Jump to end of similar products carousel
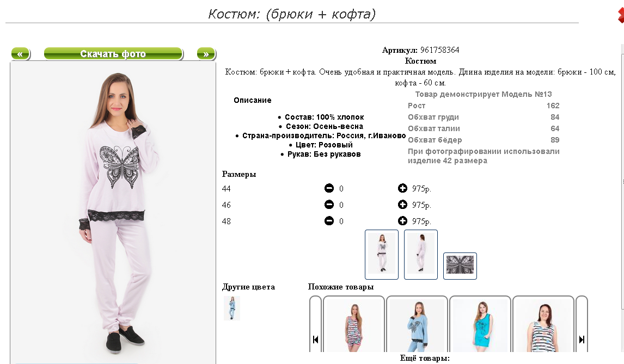This screenshot has height=364, width=624. [582, 324]
